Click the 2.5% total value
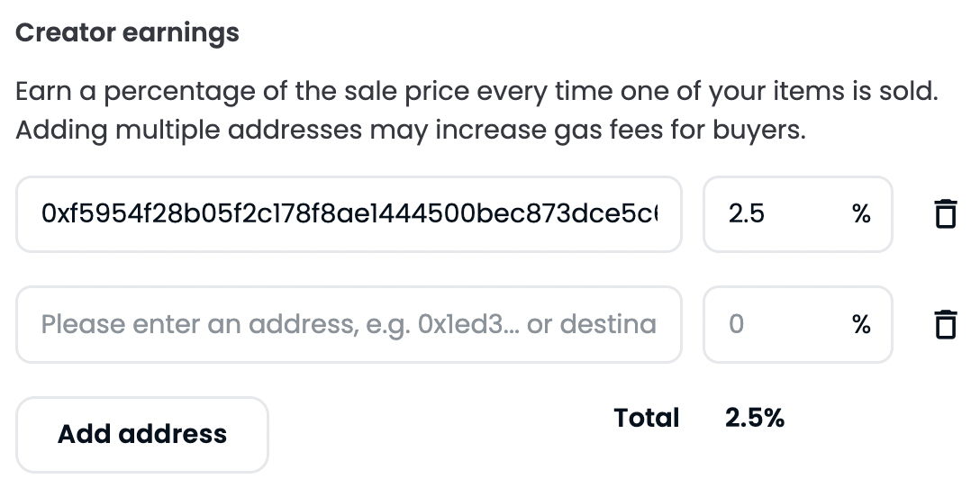Viewport: 980px width, 497px height. tap(754, 418)
